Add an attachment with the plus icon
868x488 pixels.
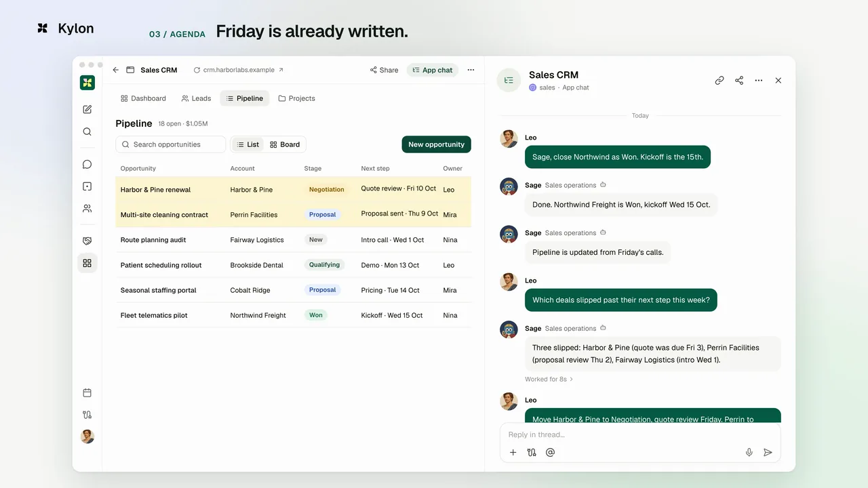[x=513, y=452]
